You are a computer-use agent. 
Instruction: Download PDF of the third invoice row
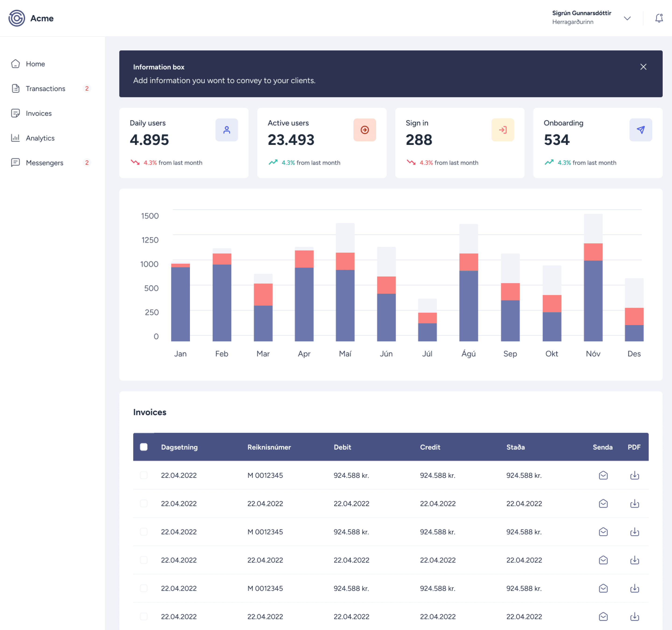[x=634, y=532]
